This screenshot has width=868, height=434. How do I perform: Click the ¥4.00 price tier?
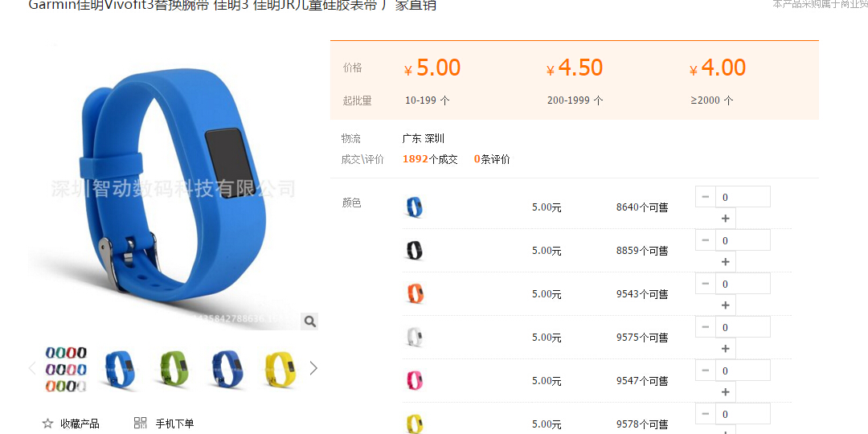[x=718, y=68]
